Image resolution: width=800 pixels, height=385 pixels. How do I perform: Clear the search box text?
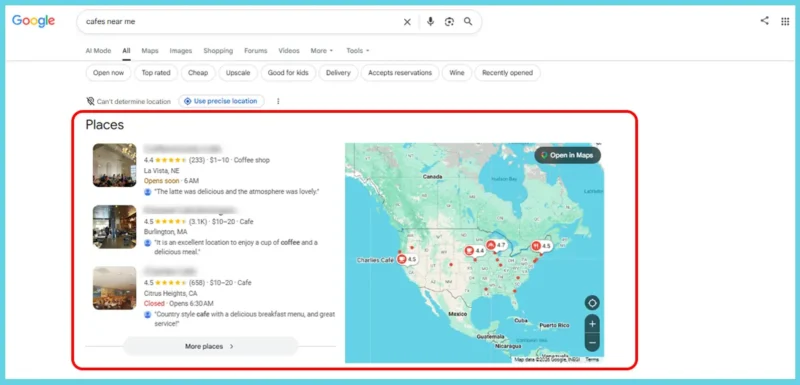pos(407,22)
